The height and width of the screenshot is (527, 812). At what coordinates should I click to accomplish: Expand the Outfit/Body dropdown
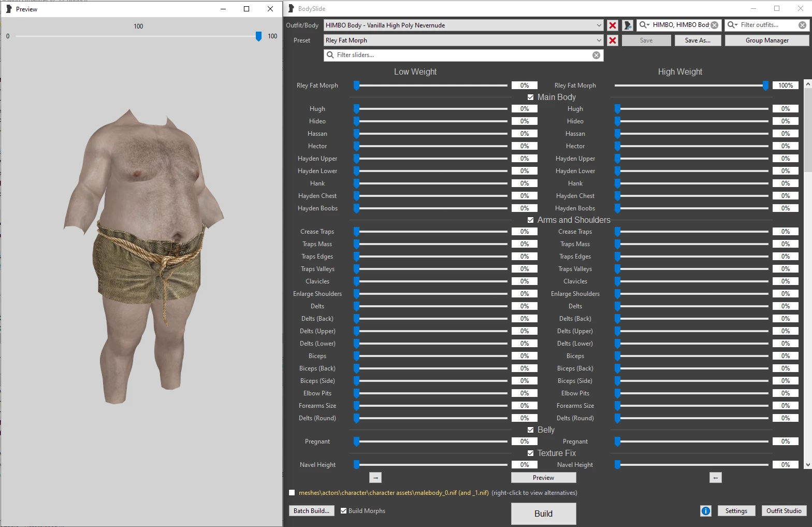[x=463, y=25]
